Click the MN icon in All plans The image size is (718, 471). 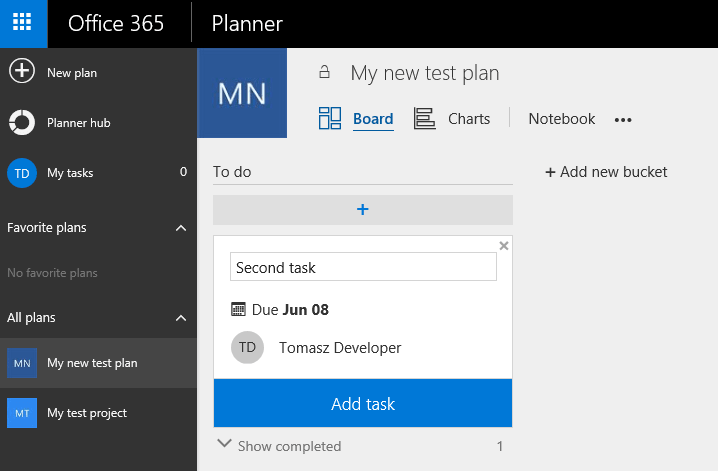coord(22,363)
